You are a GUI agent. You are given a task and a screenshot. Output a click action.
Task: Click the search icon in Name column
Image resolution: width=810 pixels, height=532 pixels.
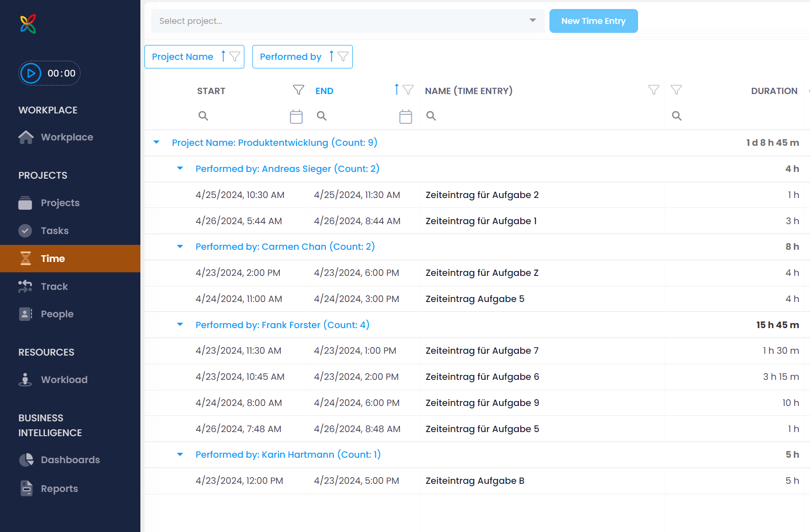(x=431, y=116)
